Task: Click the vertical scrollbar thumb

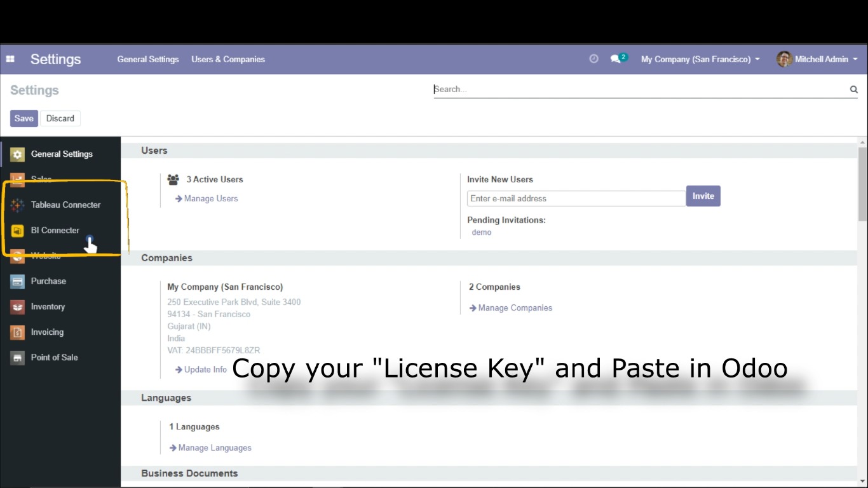Action: (862, 184)
